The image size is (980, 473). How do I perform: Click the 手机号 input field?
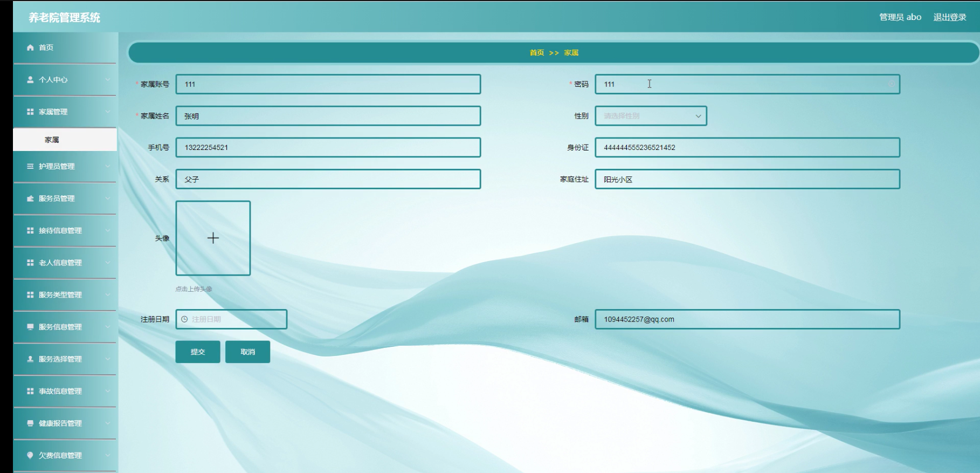(x=328, y=147)
